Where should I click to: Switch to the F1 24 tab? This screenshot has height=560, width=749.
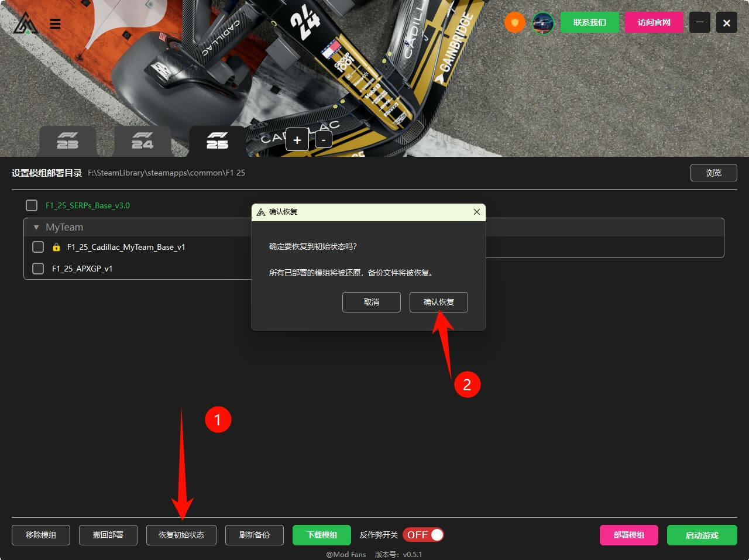click(x=142, y=141)
